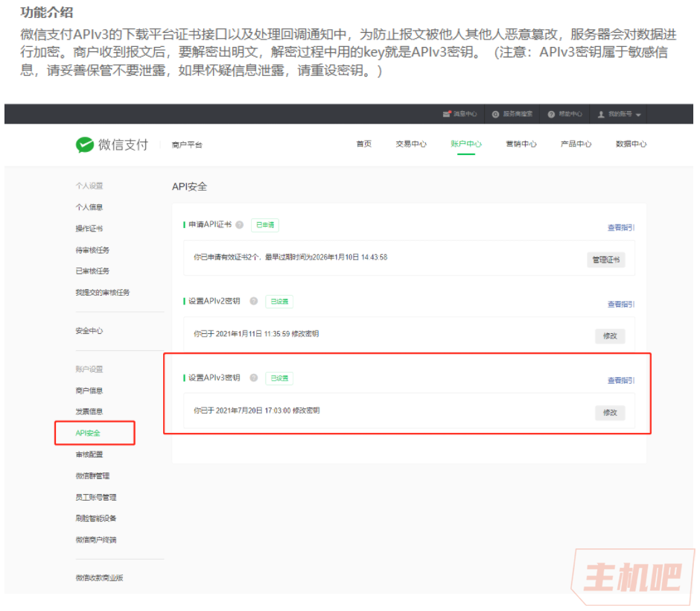Click the 服务商搜索 label in top bar

(518, 114)
